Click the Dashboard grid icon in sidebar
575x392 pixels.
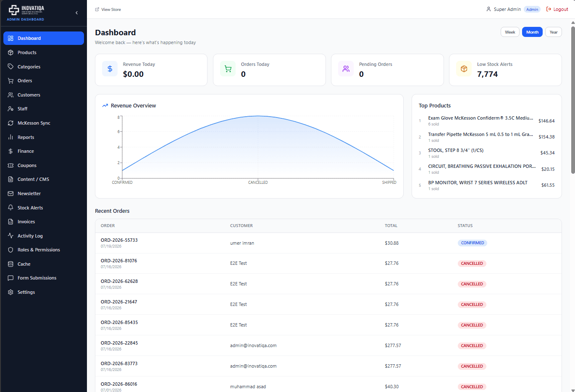(x=11, y=38)
